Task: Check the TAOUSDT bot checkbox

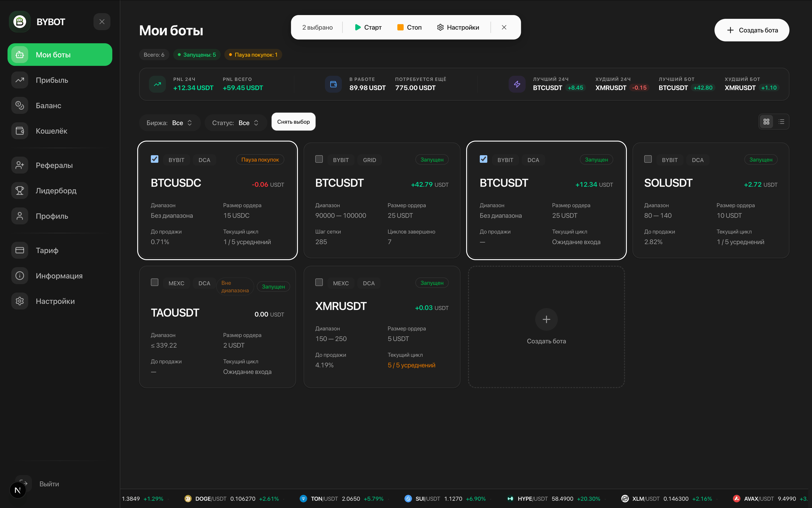Action: [155, 282]
